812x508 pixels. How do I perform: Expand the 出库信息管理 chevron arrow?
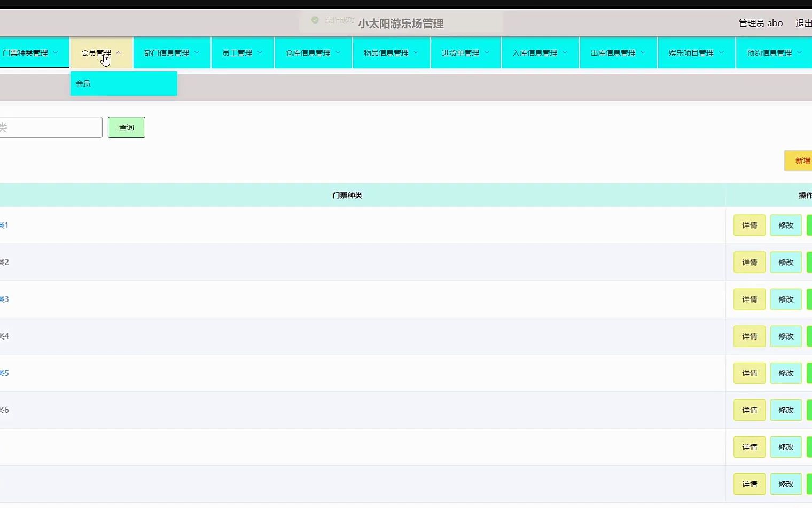tap(643, 52)
